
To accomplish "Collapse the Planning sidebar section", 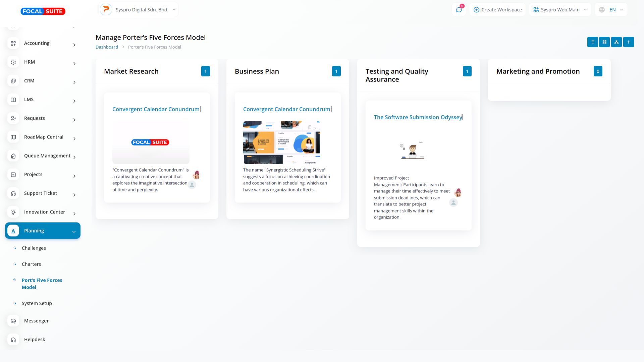I will pos(74,231).
